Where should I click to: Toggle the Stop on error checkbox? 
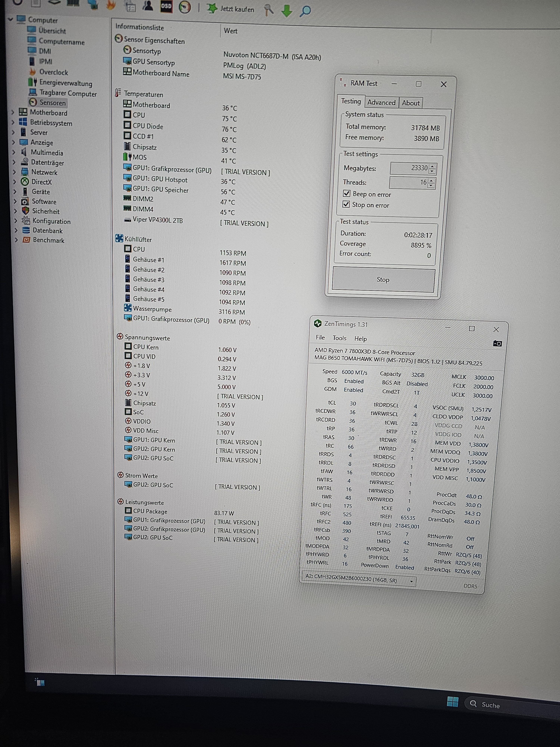pos(346,204)
